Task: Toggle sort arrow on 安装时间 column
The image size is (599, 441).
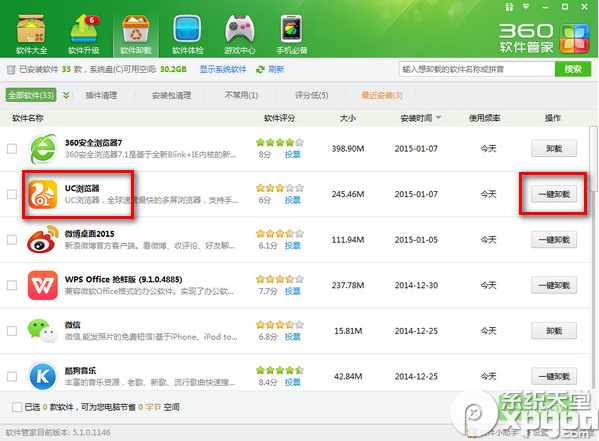Action: [x=438, y=118]
